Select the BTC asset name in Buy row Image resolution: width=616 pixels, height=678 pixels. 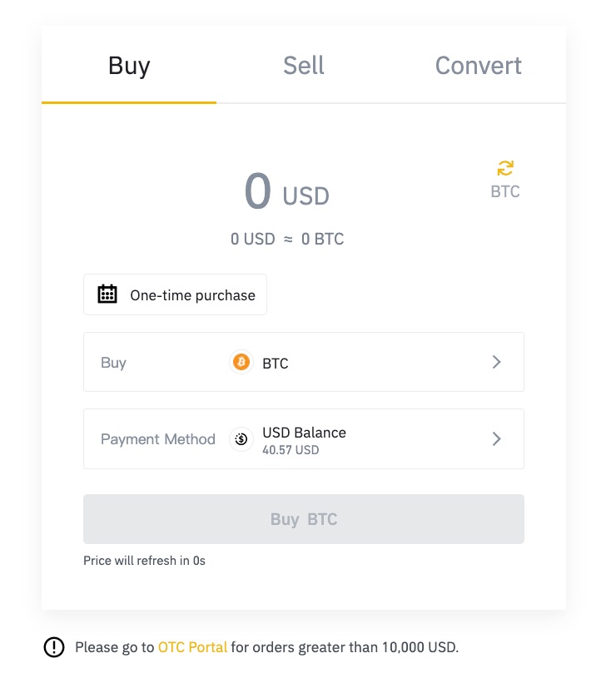click(x=276, y=363)
